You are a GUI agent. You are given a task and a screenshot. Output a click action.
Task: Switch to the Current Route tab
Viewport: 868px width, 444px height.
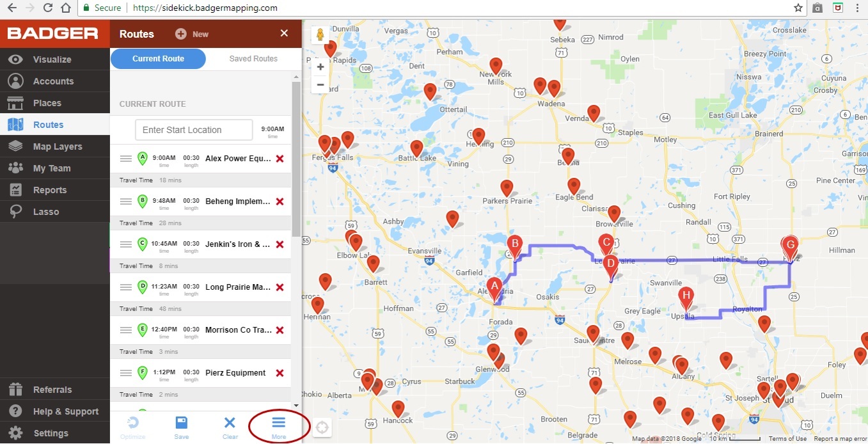[x=158, y=59]
